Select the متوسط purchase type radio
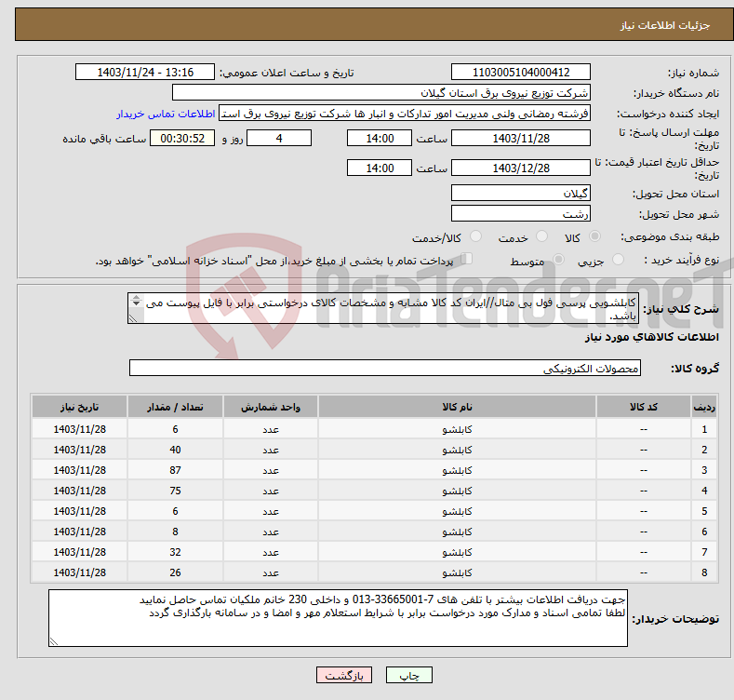This screenshot has height=700, width=734. coord(558,259)
